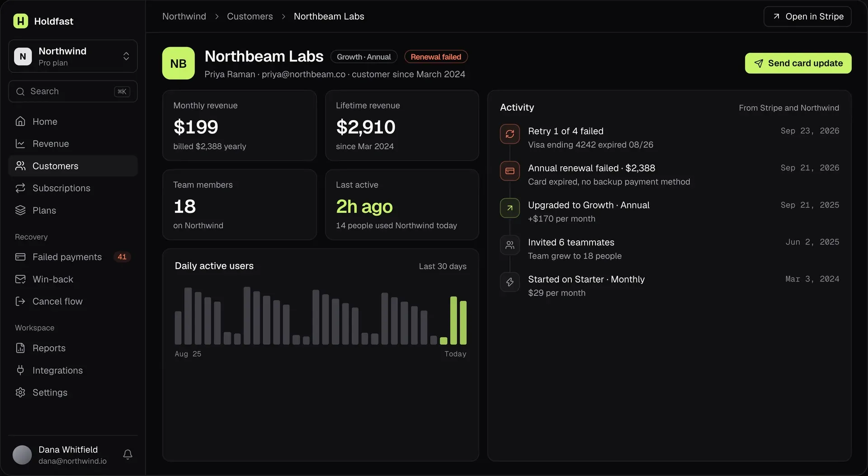This screenshot has width=868, height=476.
Task: Click the NB customer avatar
Action: tap(178, 63)
